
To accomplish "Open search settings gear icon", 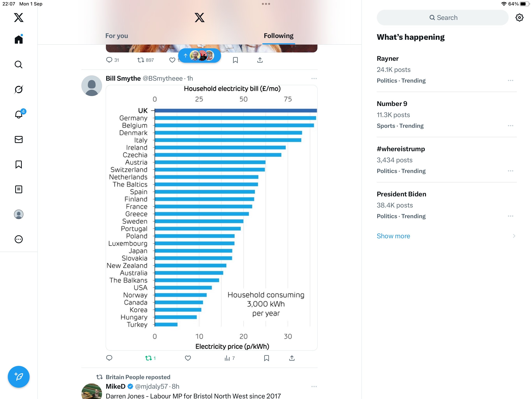I will 519,18.
